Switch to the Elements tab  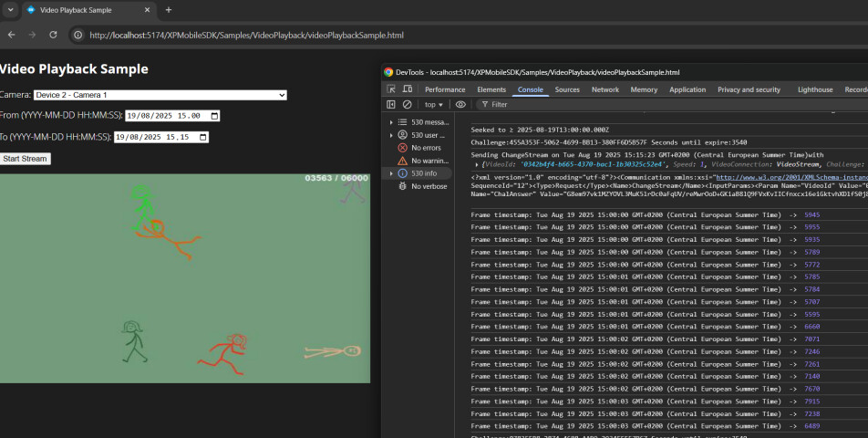491,89
